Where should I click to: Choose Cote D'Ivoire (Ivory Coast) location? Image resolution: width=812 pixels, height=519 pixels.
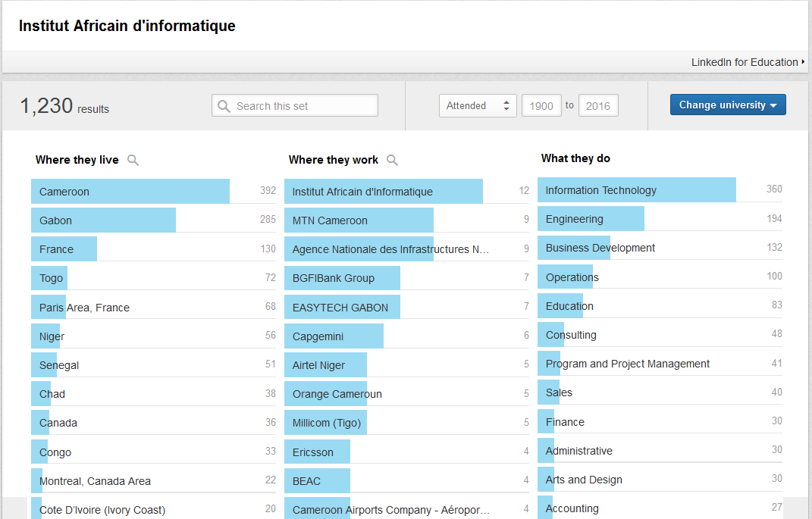coord(153,508)
